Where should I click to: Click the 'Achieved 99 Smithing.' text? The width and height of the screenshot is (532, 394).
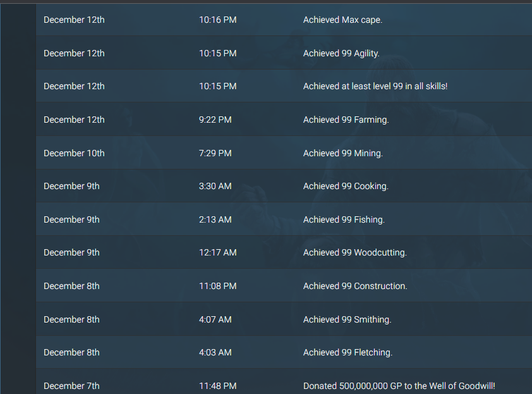click(x=347, y=319)
